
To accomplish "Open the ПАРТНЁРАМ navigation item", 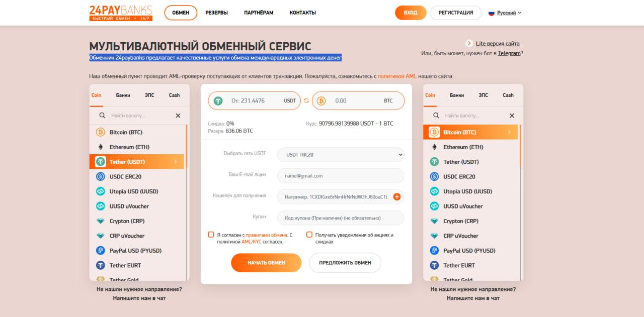I will (x=259, y=13).
